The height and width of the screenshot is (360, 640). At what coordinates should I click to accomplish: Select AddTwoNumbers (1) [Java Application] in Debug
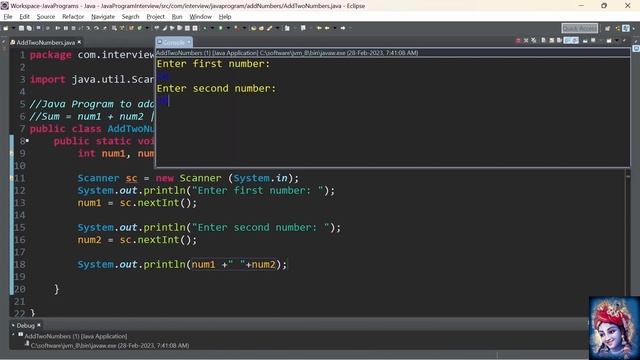[x=76, y=336]
